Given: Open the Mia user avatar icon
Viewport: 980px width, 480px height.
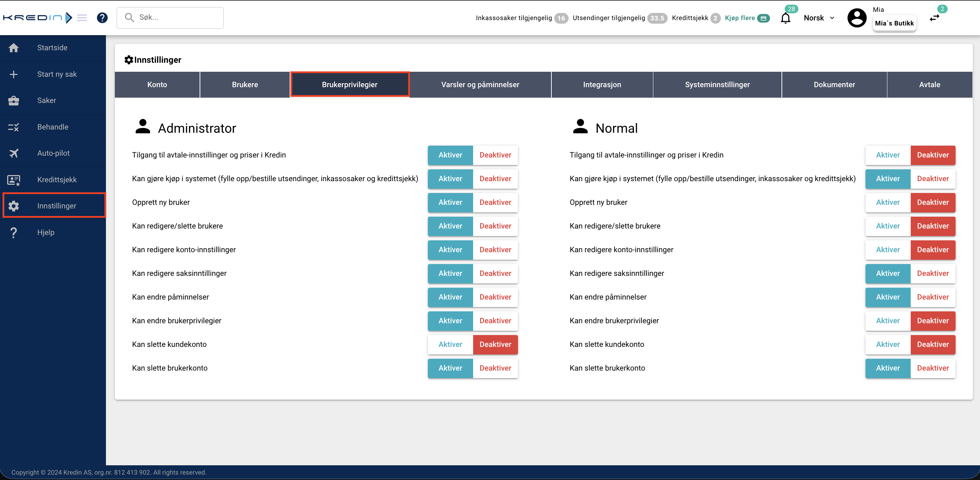Looking at the screenshot, I should coord(857,18).
